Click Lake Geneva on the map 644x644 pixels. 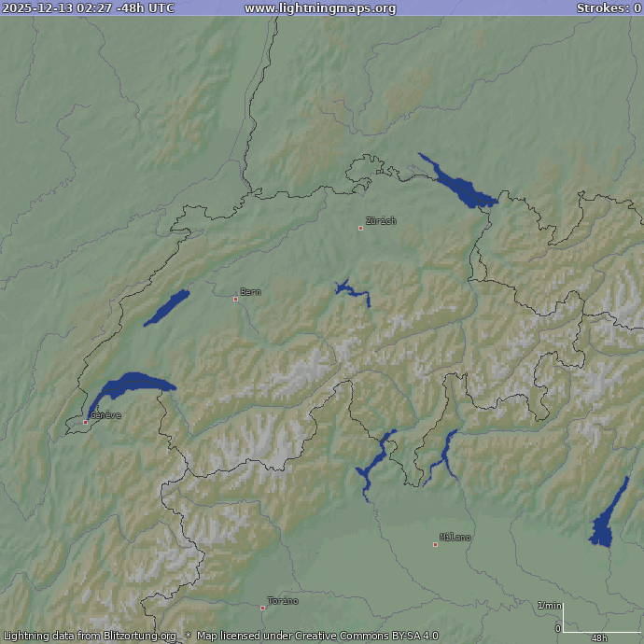tap(129, 385)
